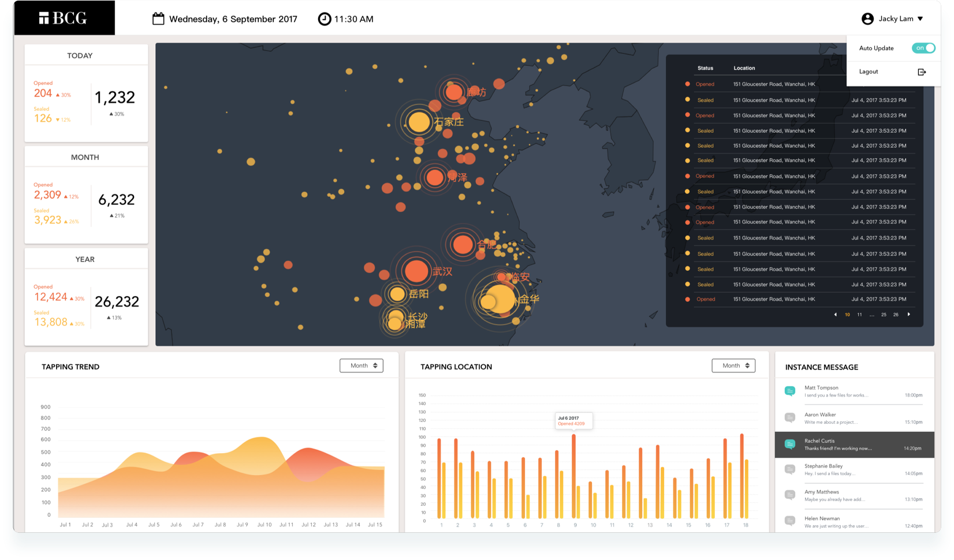The height and width of the screenshot is (560, 954).
Task: Open Matt Tompson's chat bubble icon
Action: coord(790,391)
